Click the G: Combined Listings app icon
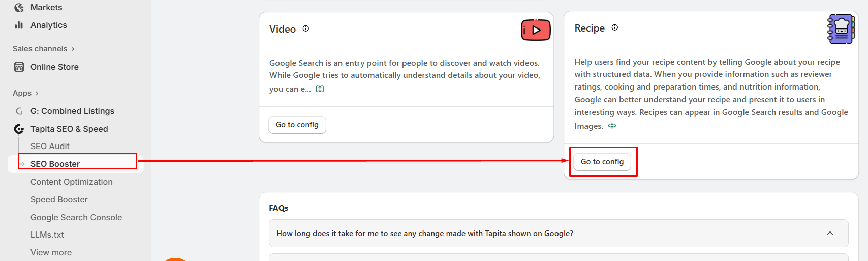The width and height of the screenshot is (868, 261). 19,111
